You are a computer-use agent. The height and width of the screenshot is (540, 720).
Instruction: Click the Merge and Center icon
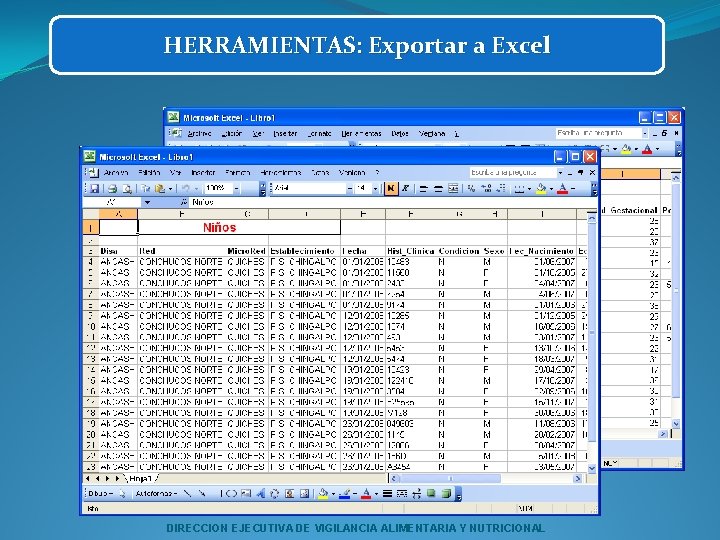[x=453, y=188]
